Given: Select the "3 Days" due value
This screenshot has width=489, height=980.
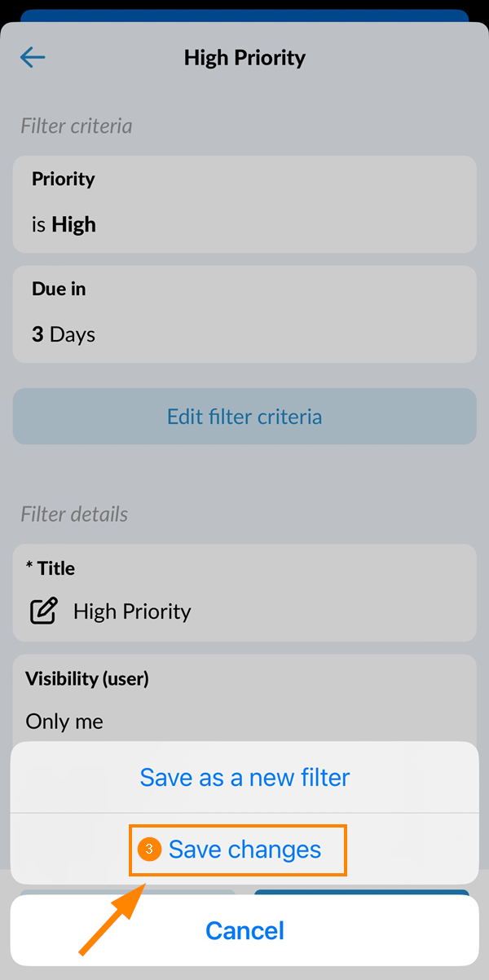Looking at the screenshot, I should 64,335.
